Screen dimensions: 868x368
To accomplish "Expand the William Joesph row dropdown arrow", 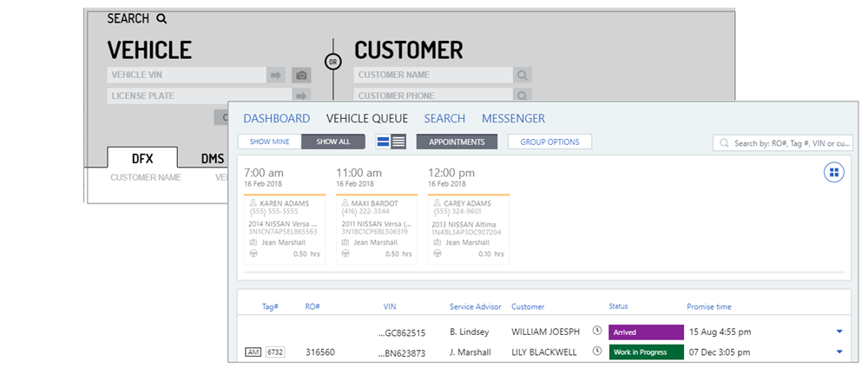I will [839, 331].
